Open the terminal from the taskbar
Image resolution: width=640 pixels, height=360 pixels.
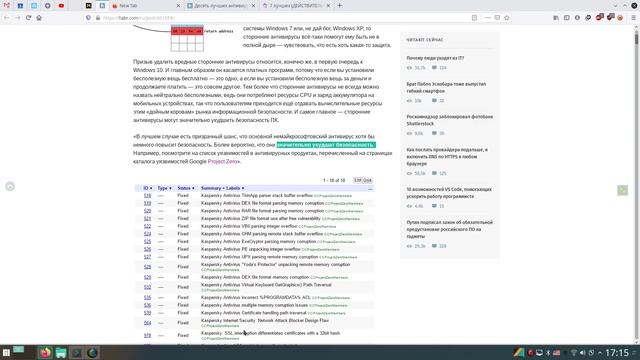tap(76, 352)
